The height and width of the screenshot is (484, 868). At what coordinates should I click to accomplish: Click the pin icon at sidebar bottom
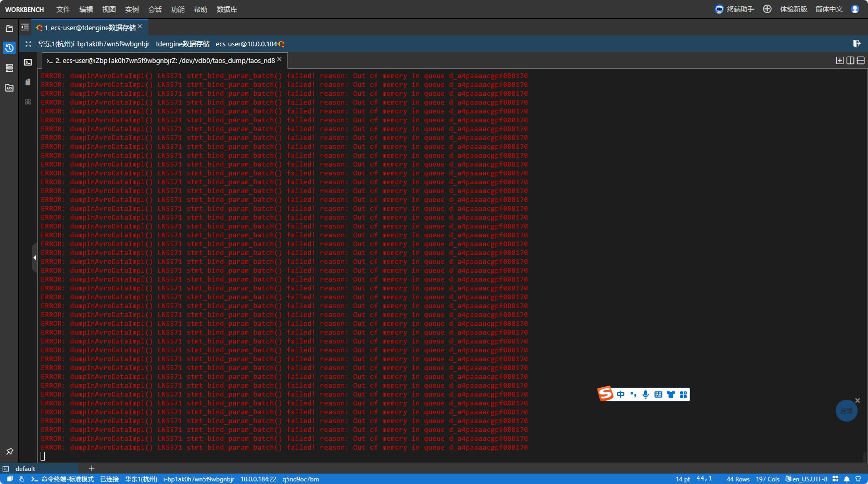(x=9, y=451)
